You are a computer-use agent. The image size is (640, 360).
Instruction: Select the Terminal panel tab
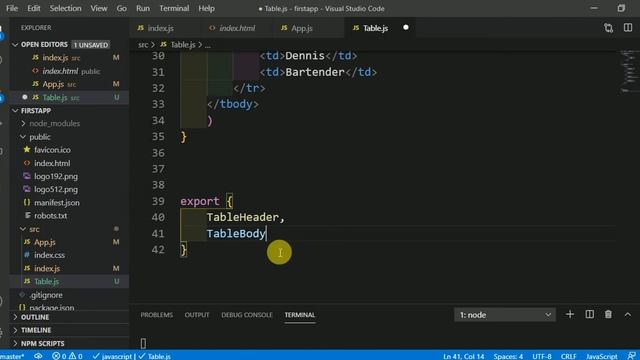tap(300, 315)
